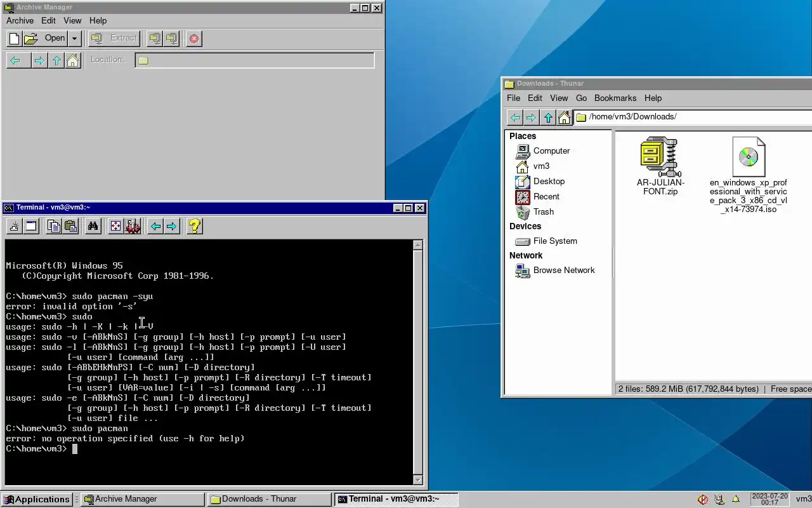
Task: Go forward in Archive Manager location bar
Action: [39, 60]
